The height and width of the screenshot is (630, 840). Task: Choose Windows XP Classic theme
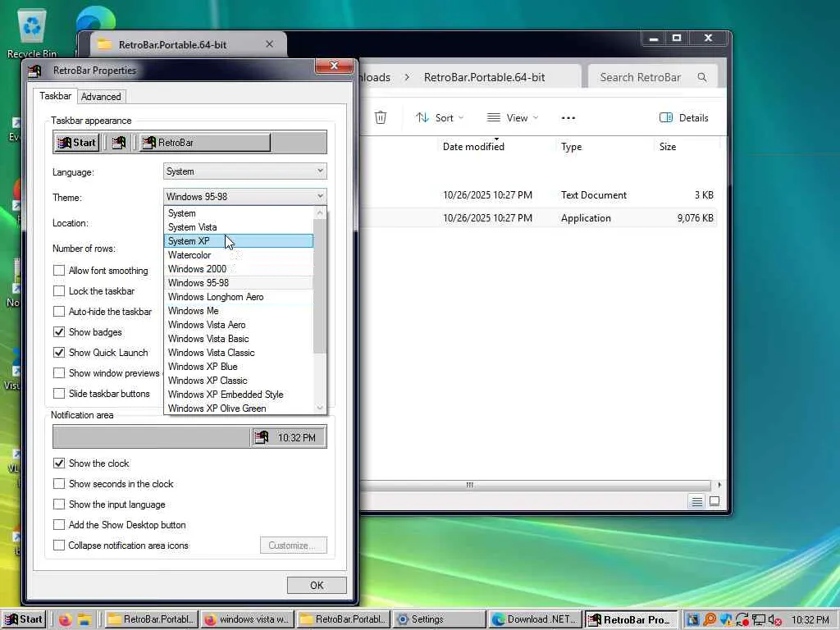(x=239, y=381)
